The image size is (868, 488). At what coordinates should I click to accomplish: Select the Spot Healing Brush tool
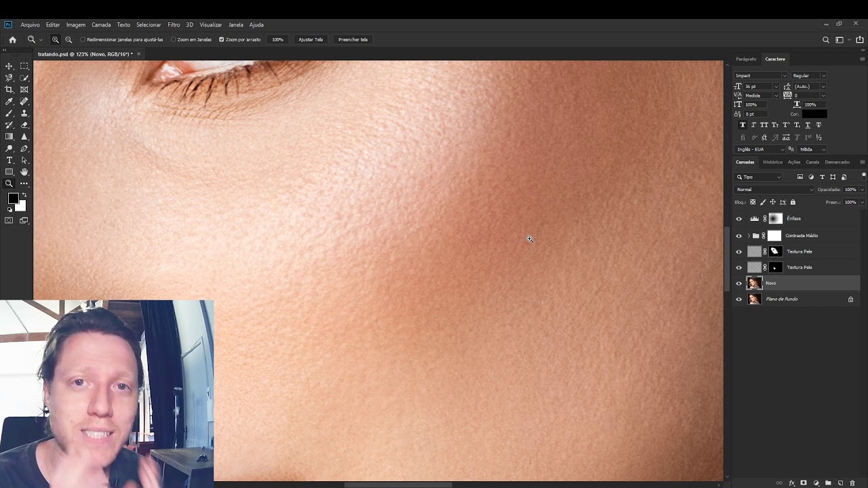[24, 102]
